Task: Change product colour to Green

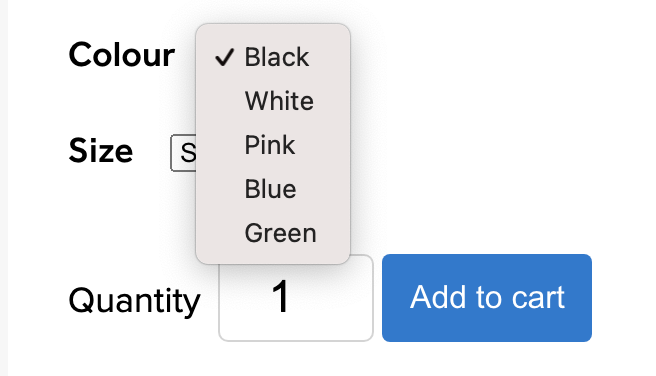Action: (273, 233)
